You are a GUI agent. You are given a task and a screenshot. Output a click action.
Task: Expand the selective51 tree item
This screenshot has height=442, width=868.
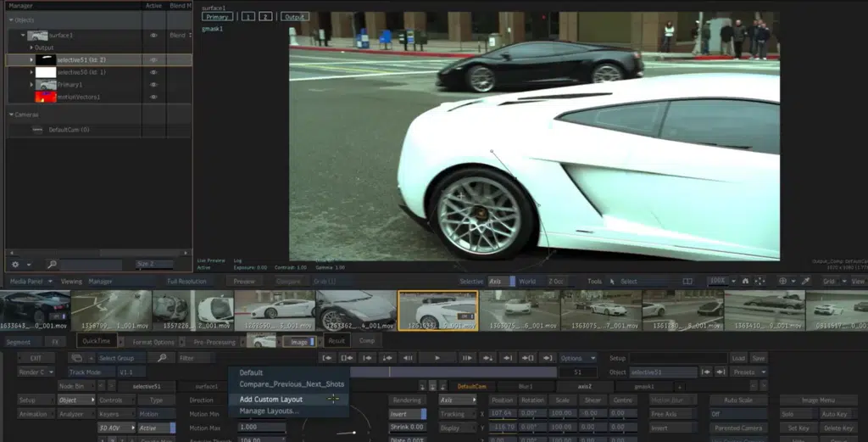[x=31, y=60]
